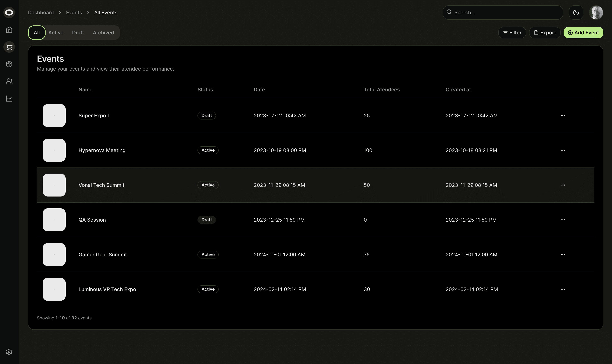Viewport: 612px width, 364px height.
Task: Click the Luminous VR Tech Expo name
Action: [x=107, y=289]
